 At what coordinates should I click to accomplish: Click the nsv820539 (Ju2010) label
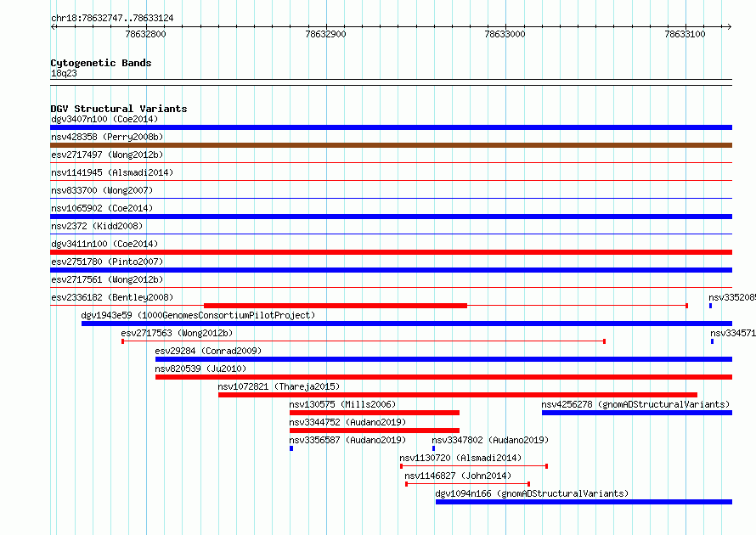point(200,369)
